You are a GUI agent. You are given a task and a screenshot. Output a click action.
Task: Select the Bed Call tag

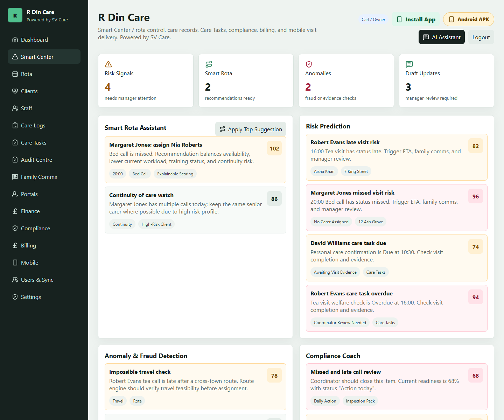pyautogui.click(x=140, y=174)
